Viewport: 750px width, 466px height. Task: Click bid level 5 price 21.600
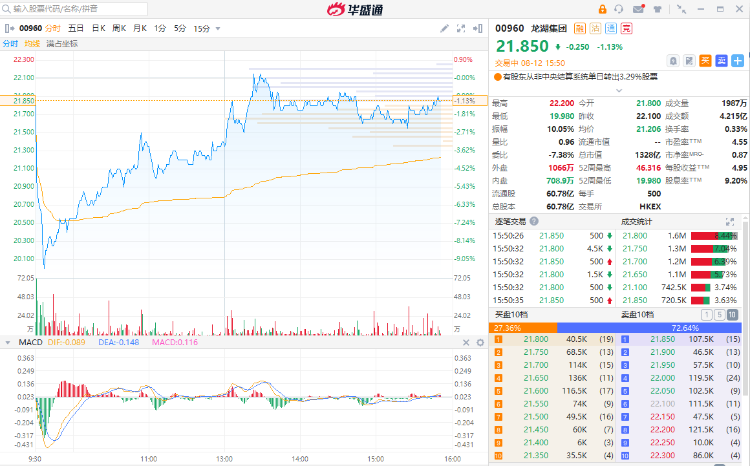(536, 391)
